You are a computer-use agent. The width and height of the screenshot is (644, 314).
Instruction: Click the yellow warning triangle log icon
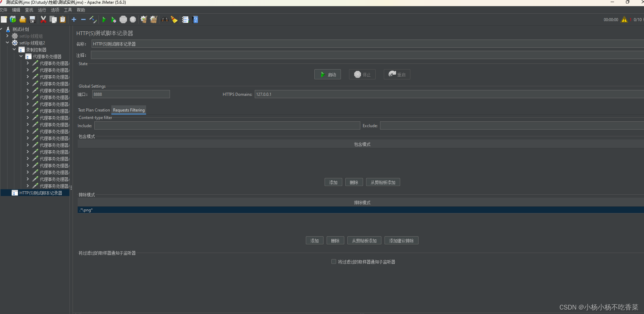point(624,19)
